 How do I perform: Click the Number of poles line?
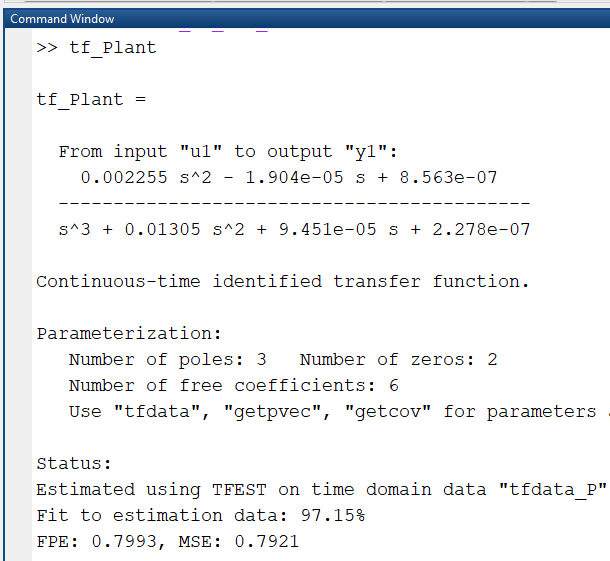pos(168,360)
